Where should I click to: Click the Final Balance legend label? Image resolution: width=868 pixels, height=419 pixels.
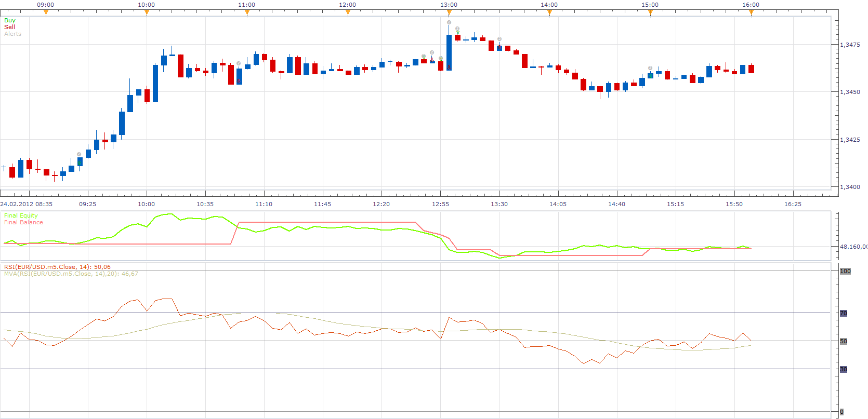tap(23, 222)
